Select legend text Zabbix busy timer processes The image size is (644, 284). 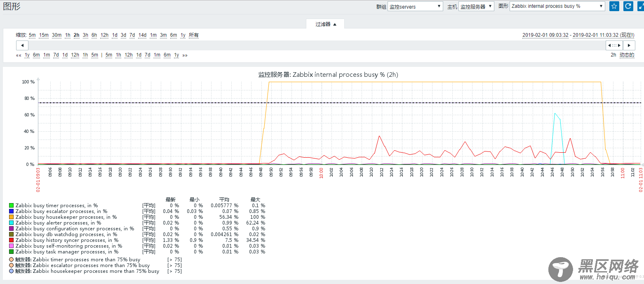(56, 206)
